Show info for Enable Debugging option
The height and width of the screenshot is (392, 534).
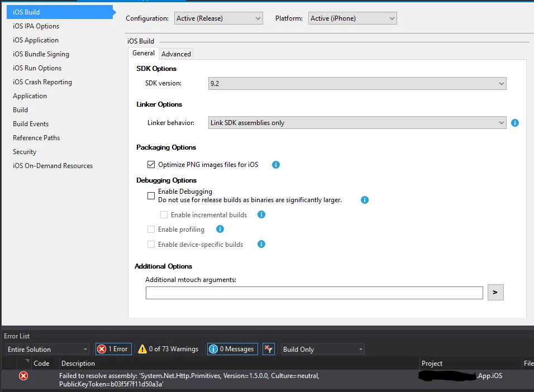pos(364,200)
